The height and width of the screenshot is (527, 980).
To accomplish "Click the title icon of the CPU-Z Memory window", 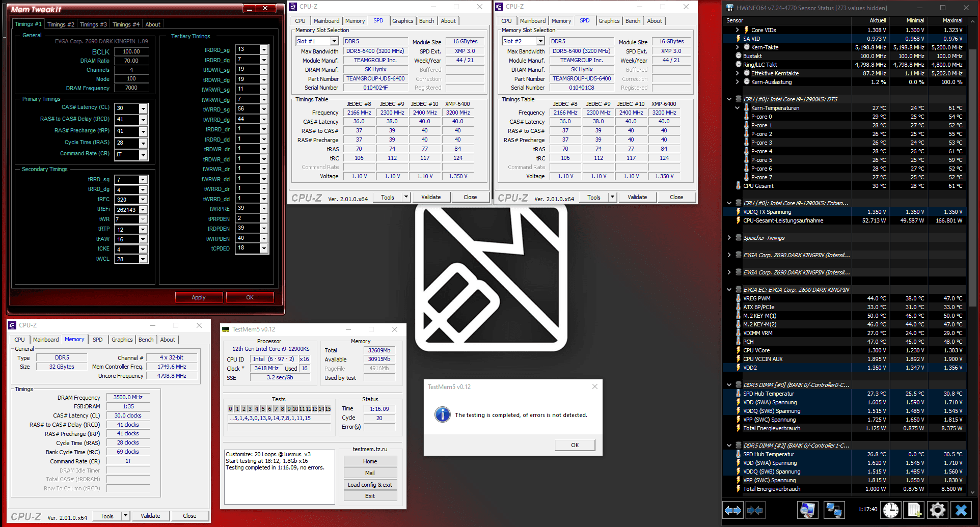I will point(12,325).
